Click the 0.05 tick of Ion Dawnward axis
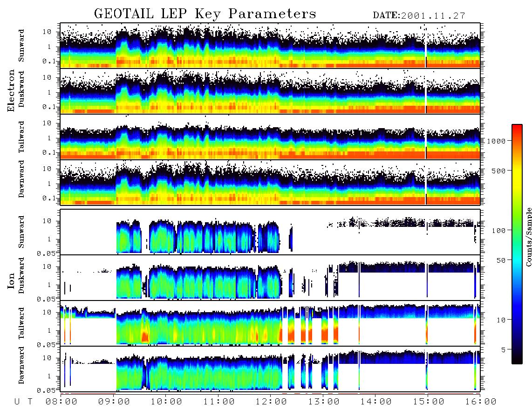The width and height of the screenshot is (532, 410). coord(46,390)
